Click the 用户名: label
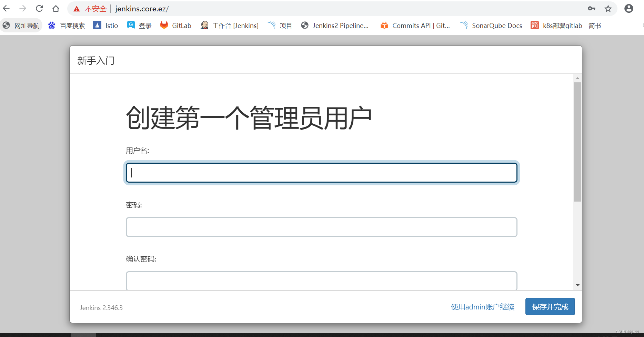This screenshot has width=644, height=337. point(138,151)
